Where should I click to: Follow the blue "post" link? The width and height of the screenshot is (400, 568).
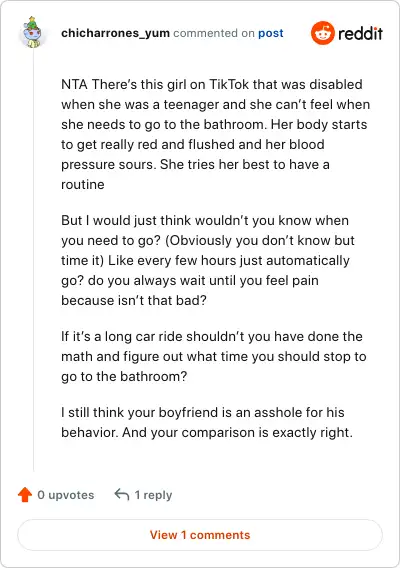click(x=271, y=33)
